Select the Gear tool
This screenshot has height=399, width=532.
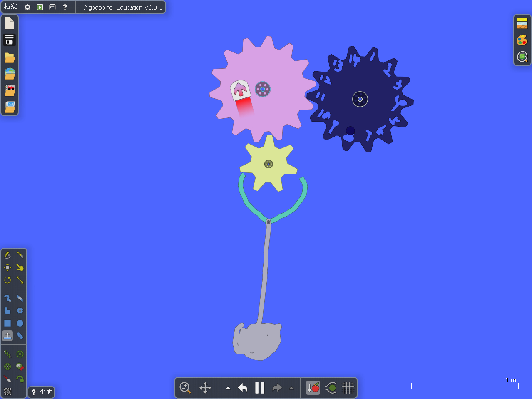coord(20,311)
